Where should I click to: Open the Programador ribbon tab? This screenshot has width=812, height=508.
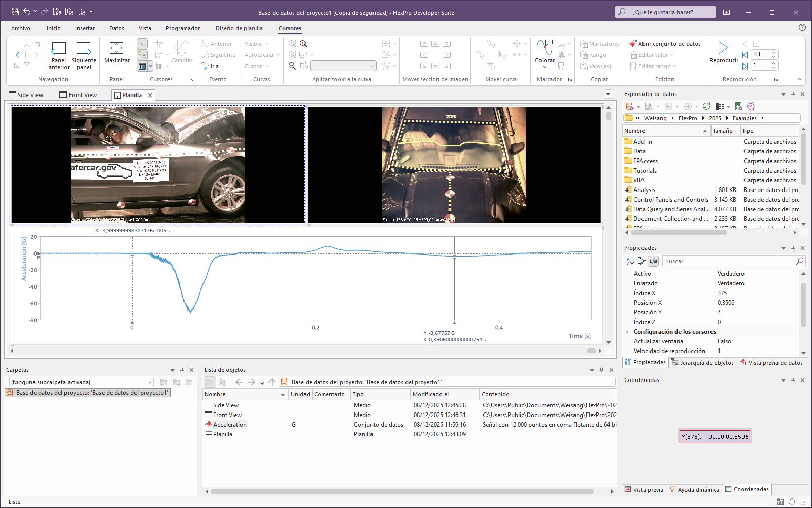tap(183, 28)
